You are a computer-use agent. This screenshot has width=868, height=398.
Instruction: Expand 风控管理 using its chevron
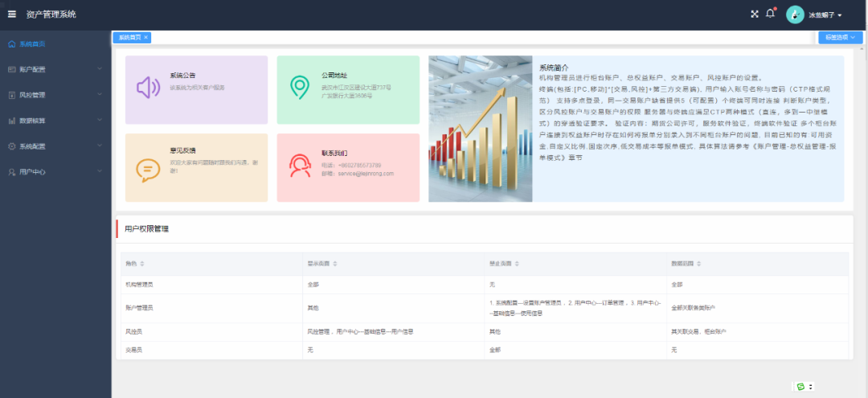[100, 95]
